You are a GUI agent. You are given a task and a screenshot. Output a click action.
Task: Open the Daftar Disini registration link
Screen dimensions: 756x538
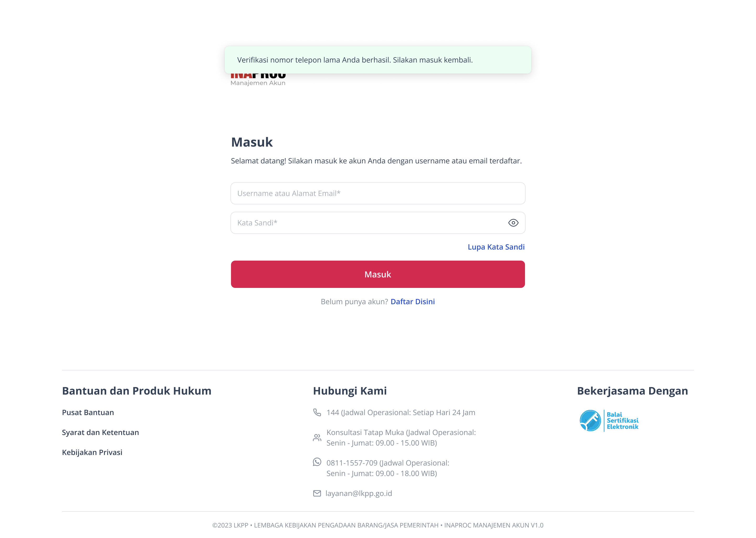pos(412,302)
